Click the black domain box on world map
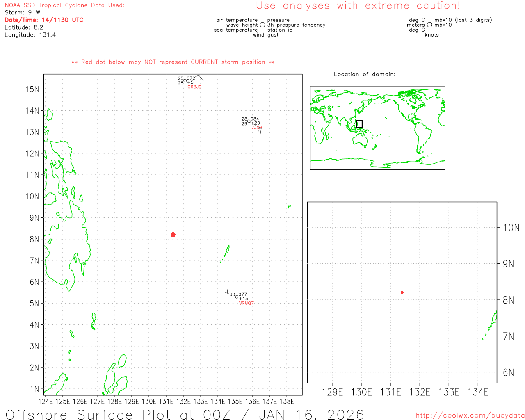 pyautogui.click(x=359, y=124)
